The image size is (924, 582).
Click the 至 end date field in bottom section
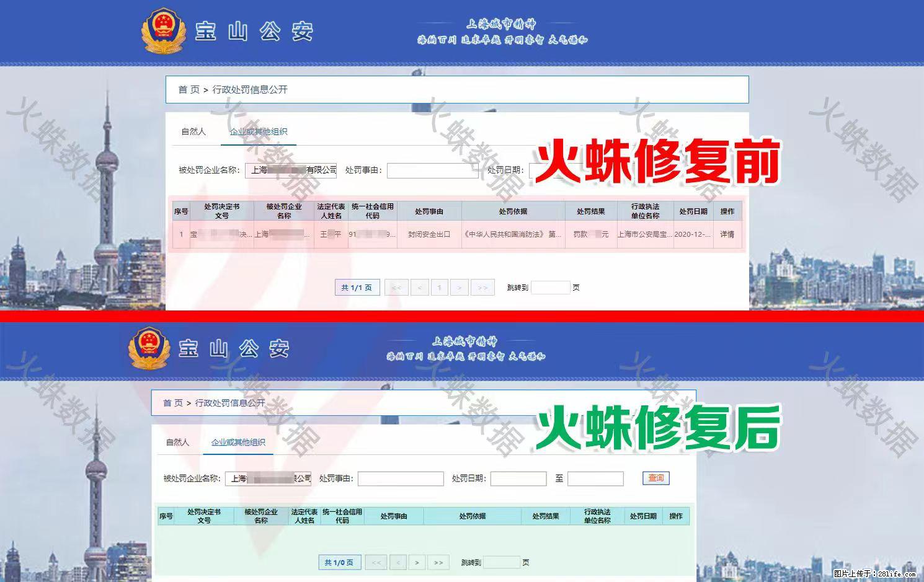pos(594,478)
